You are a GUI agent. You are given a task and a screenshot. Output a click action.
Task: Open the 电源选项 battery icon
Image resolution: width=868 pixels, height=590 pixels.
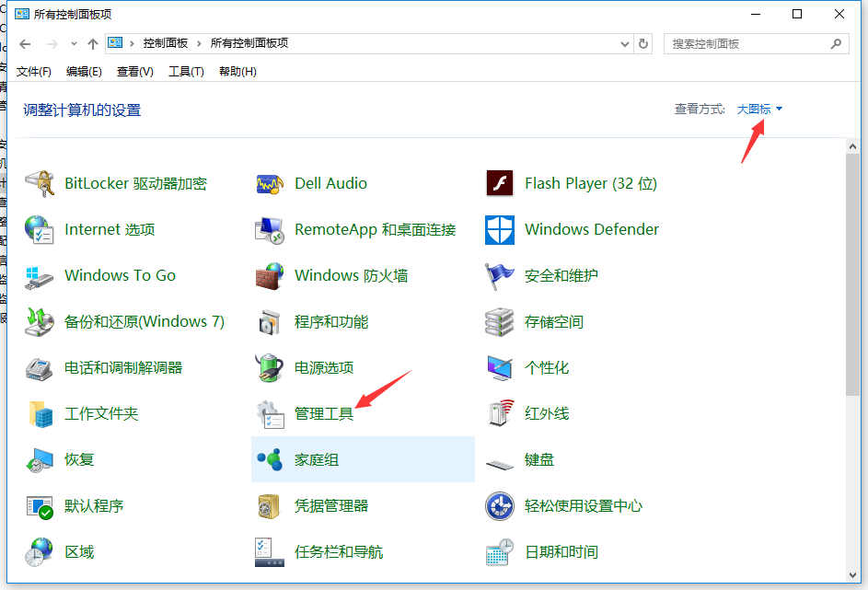(x=270, y=368)
